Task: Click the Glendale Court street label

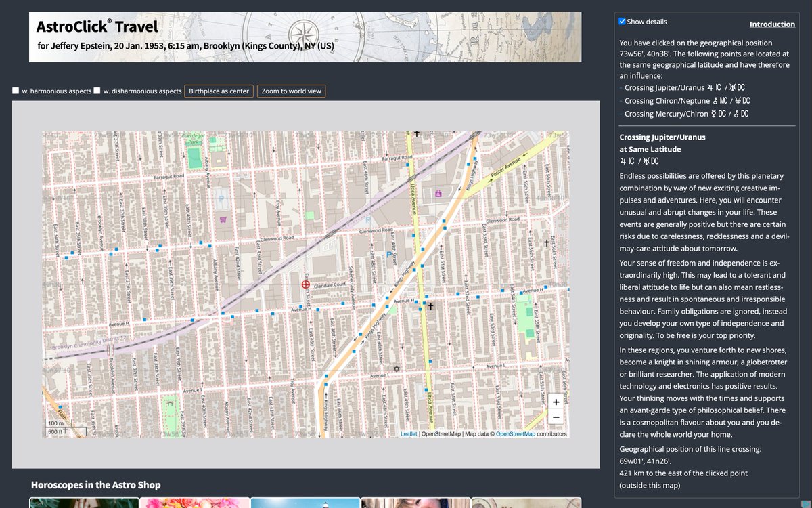Action: pyautogui.click(x=330, y=285)
